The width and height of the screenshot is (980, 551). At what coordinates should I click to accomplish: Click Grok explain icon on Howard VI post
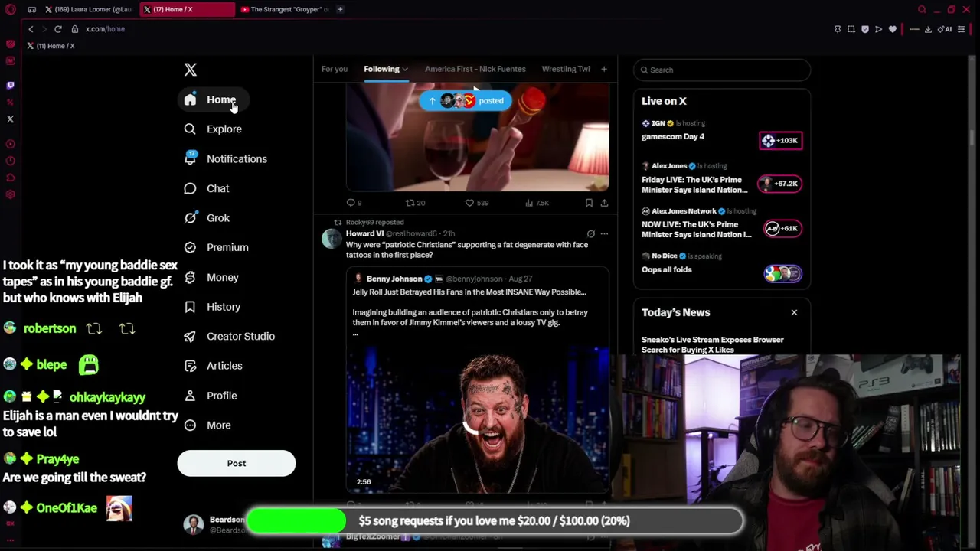(590, 233)
